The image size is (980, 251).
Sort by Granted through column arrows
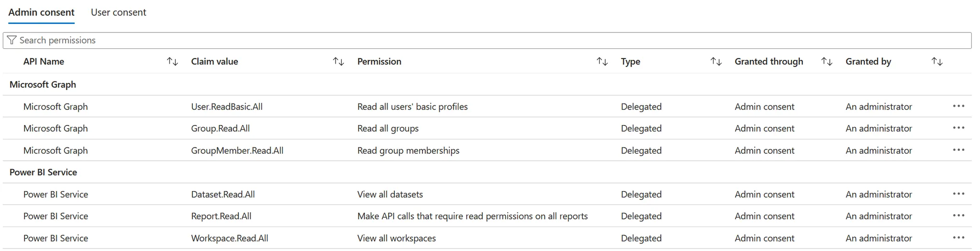(826, 62)
